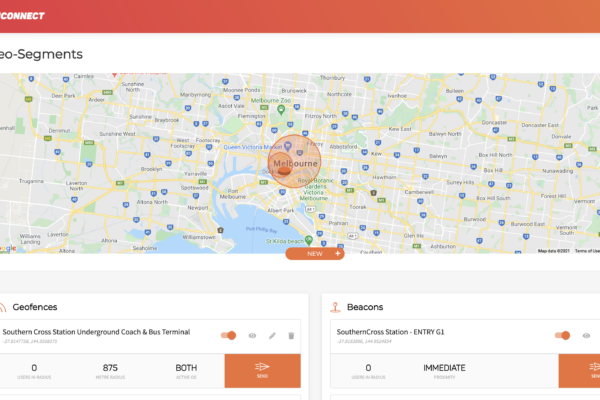Select the beacon name SouthernCross Station - ENTRY G1
Viewport: 600px width, 400px height.
[x=390, y=332]
